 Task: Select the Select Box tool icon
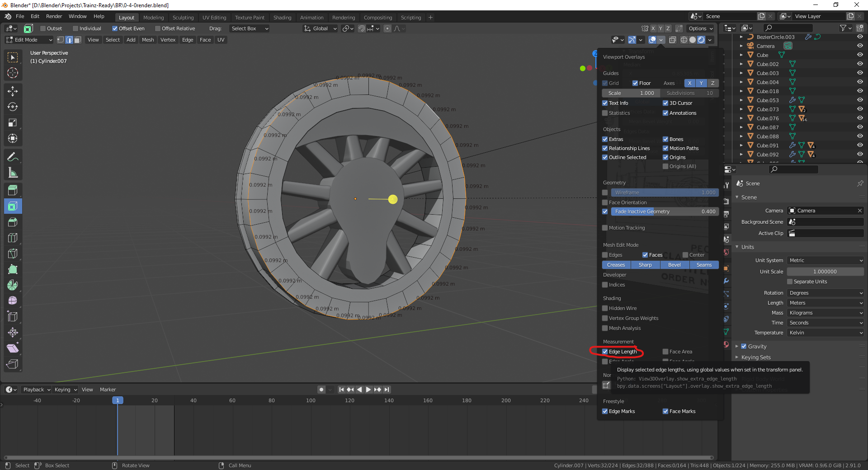click(x=13, y=57)
